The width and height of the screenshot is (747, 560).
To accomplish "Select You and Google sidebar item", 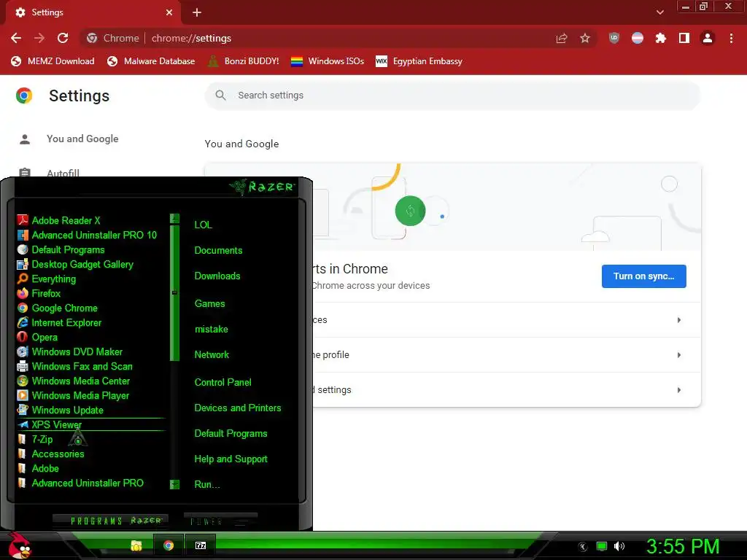I will coord(82,139).
